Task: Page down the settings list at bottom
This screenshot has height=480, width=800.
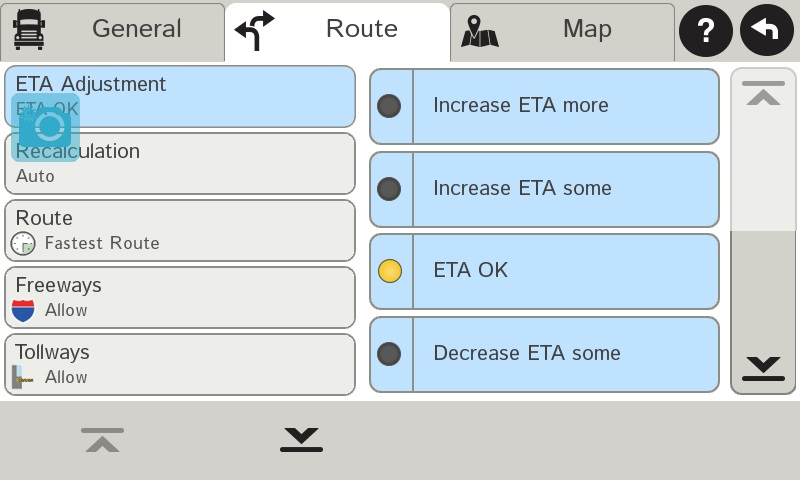Action: 301,439
